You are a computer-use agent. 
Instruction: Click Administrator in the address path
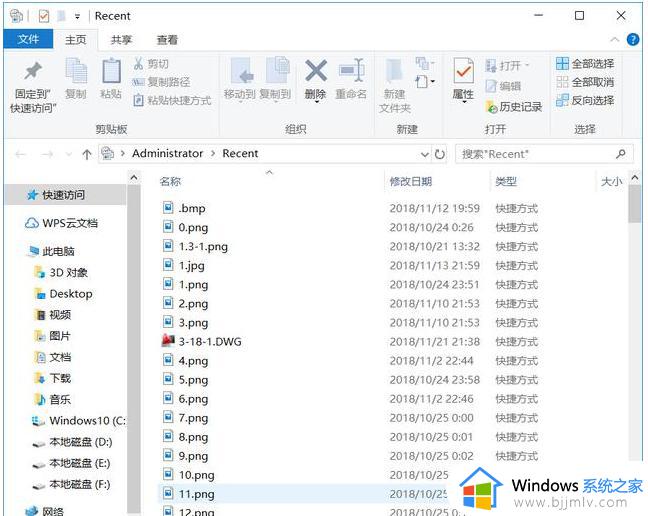(x=167, y=153)
